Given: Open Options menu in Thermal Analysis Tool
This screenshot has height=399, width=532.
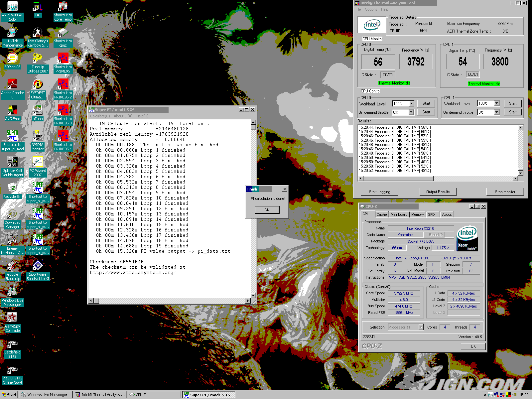Looking at the screenshot, I should (371, 9).
